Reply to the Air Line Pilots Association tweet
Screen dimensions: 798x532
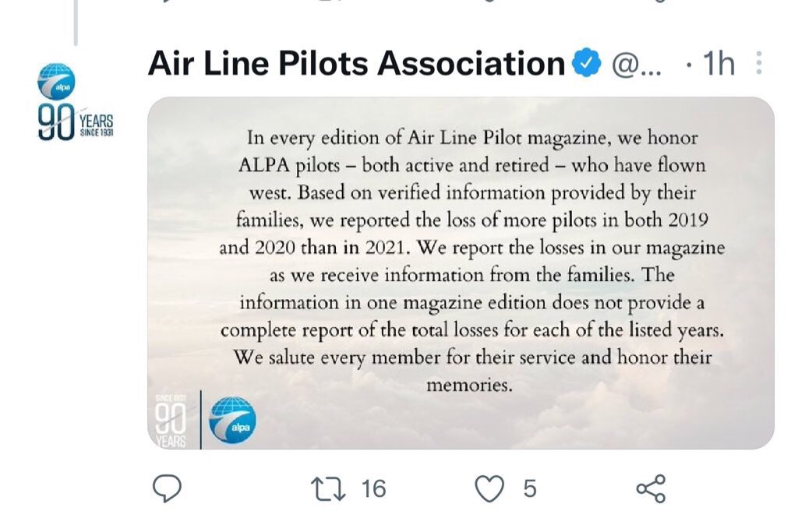[x=166, y=488]
